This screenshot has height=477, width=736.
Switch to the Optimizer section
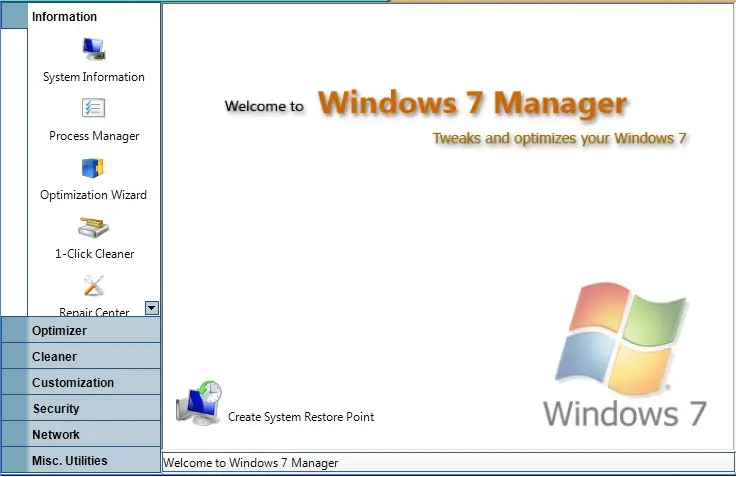(81, 330)
